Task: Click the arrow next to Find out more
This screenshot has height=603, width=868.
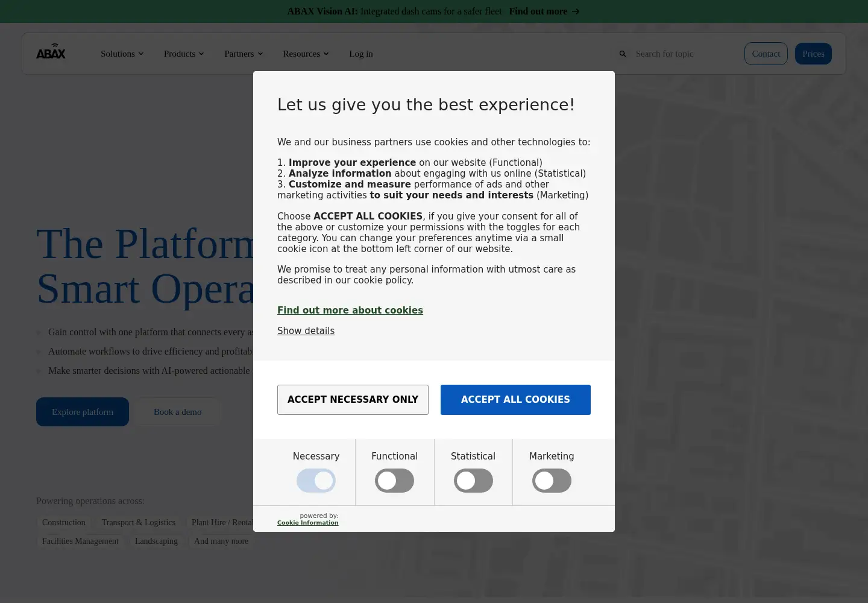Action: point(576,11)
